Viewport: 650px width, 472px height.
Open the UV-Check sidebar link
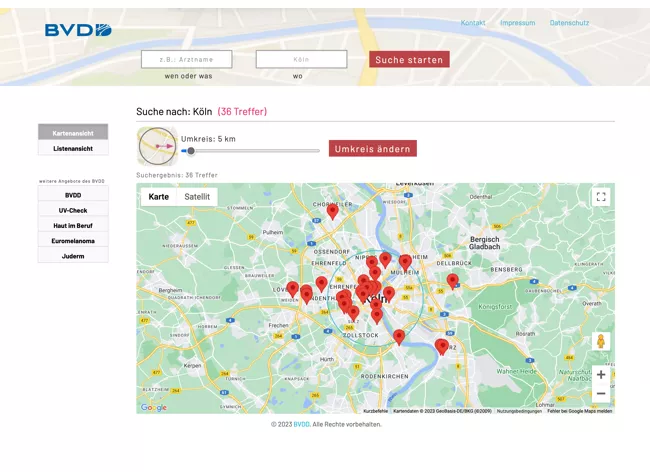73,210
